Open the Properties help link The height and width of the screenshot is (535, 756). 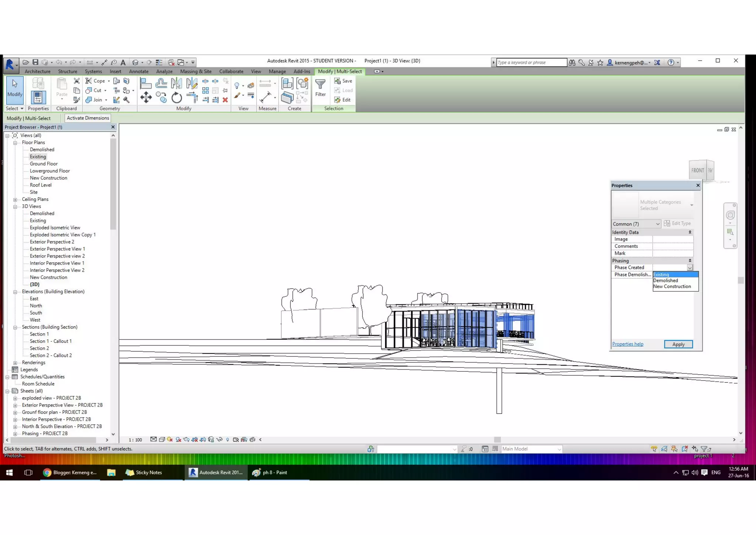point(628,344)
